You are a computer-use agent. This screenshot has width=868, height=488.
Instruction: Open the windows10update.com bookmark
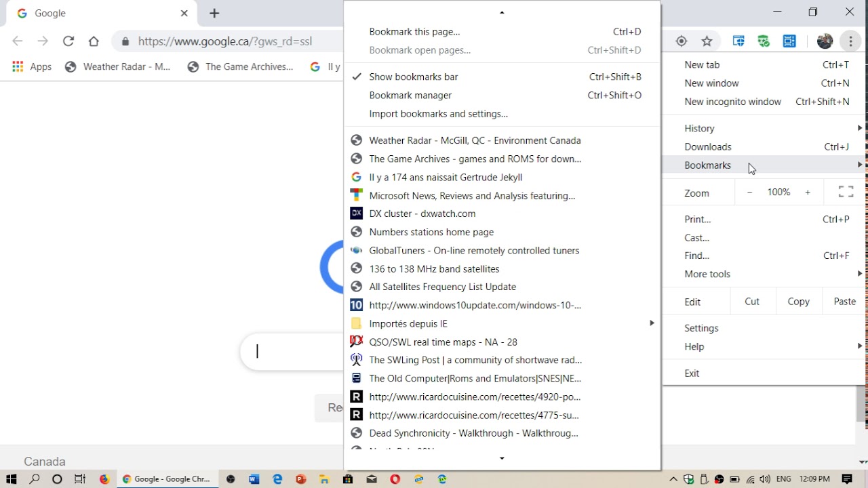pyautogui.click(x=502, y=305)
